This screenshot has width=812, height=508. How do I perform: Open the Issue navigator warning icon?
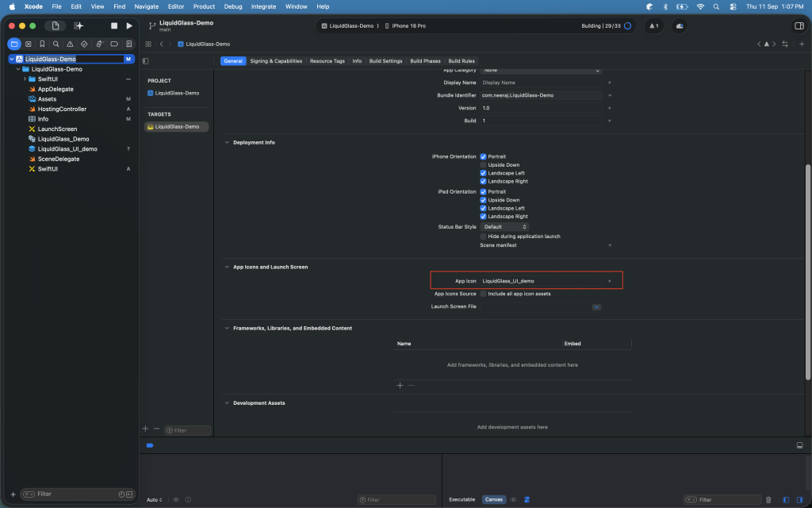pyautogui.click(x=70, y=44)
